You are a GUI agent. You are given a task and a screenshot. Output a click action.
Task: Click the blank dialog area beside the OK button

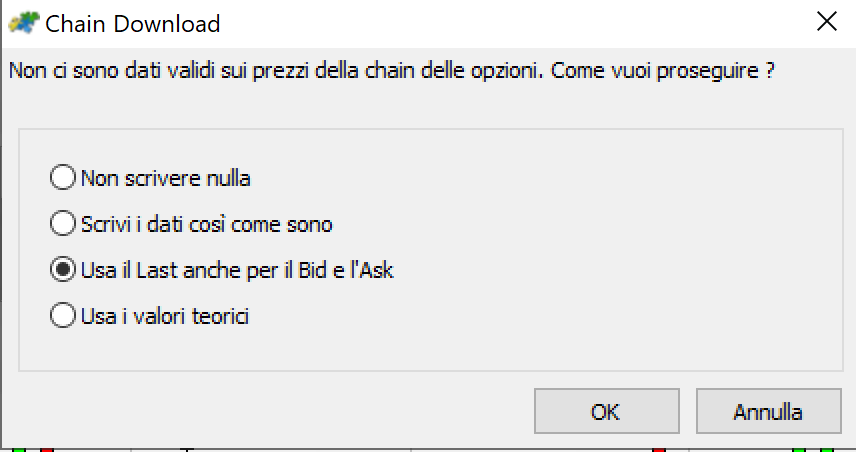(x=273, y=411)
